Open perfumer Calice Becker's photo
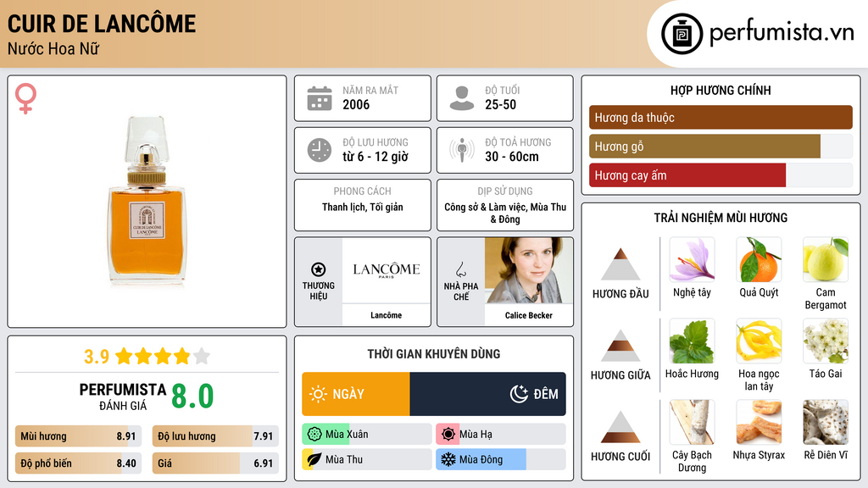868x488 pixels. point(528,270)
